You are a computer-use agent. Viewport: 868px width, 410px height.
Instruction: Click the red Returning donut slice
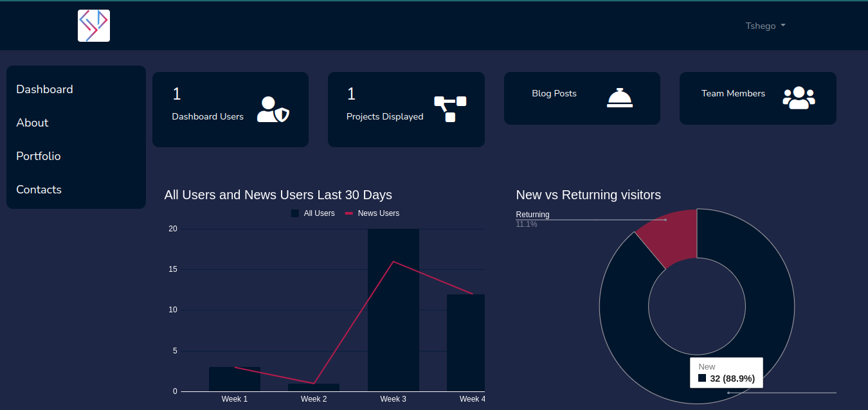click(672, 236)
